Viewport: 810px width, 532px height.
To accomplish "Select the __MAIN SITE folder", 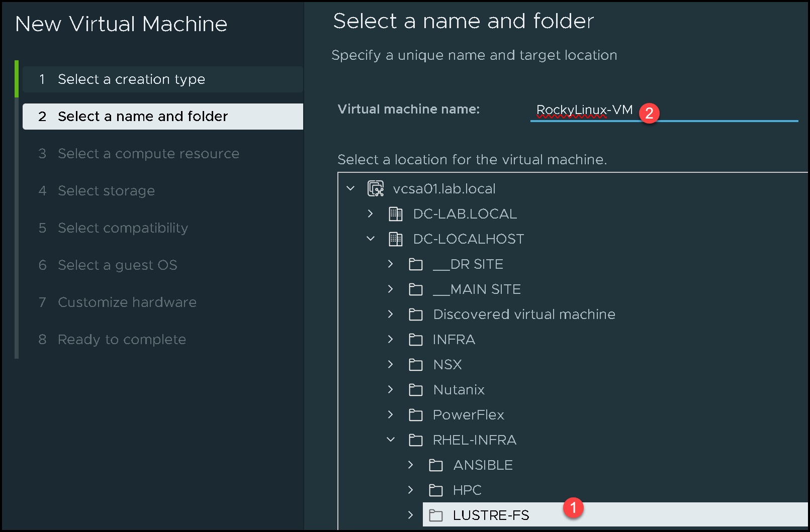I will point(485,289).
